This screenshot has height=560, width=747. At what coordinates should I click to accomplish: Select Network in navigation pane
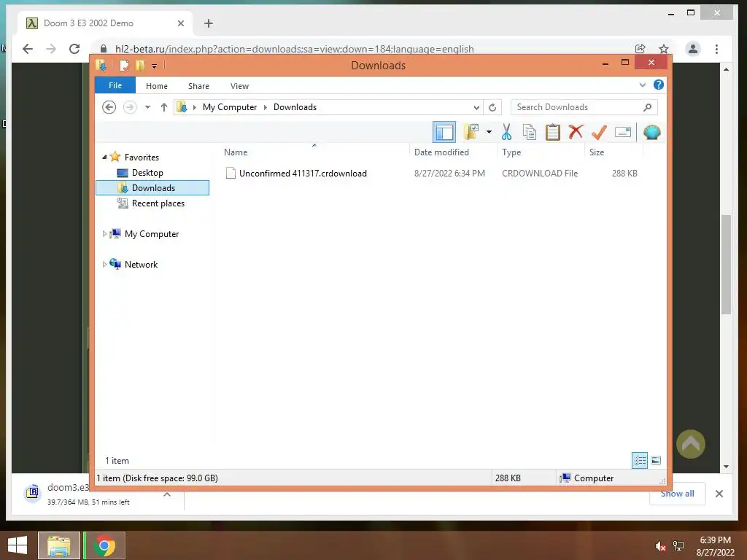(141, 264)
